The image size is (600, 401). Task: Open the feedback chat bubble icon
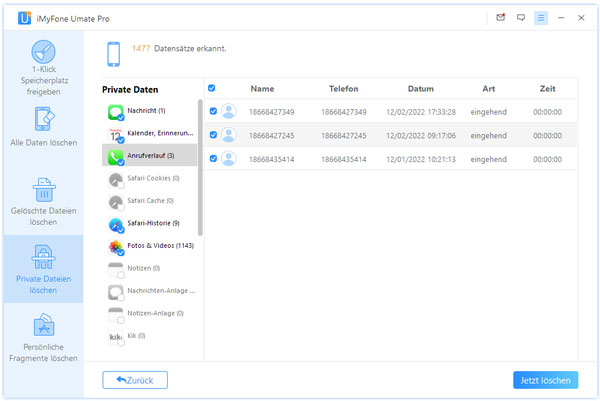tap(520, 18)
